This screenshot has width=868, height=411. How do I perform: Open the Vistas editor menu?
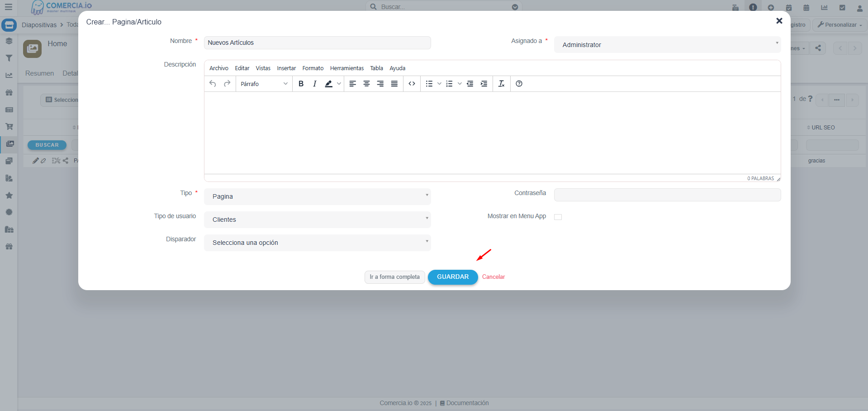pyautogui.click(x=263, y=68)
